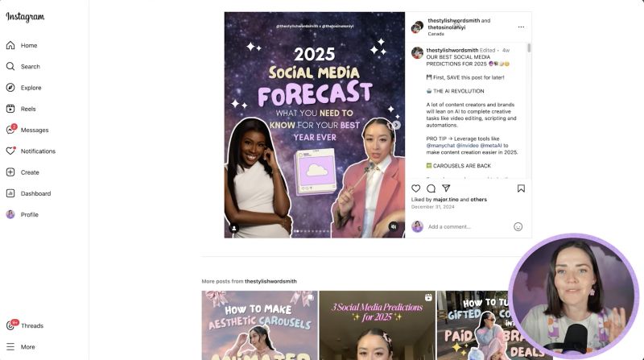Open the 3 Social Media Predictions thumbnail
Viewport: 644px width, 360px height.
[377, 325]
